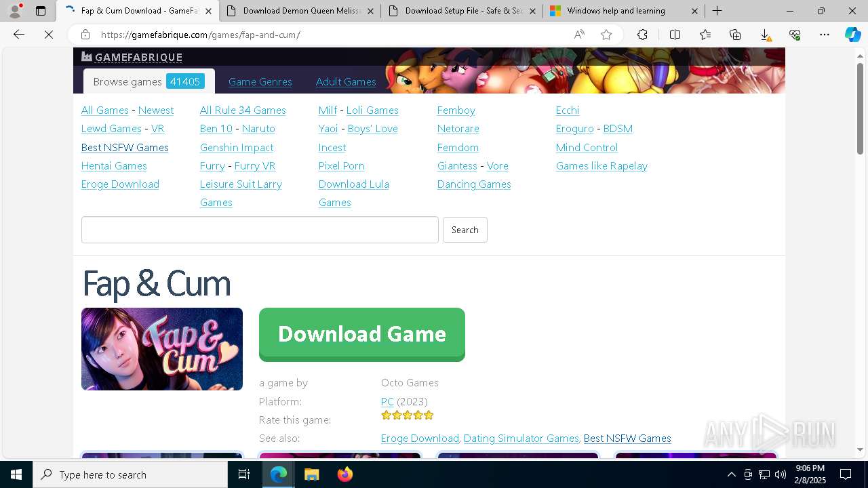Open the volume speaker tray icon

(x=781, y=474)
